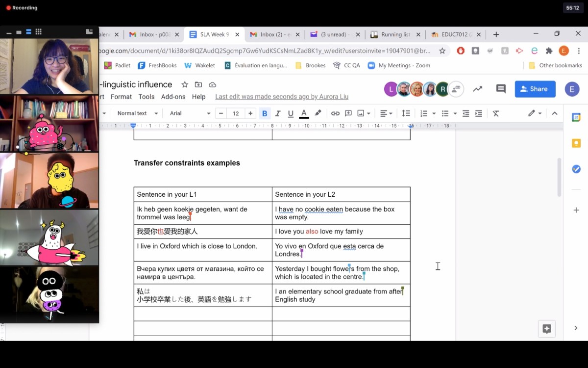Select the highlight color tool
Viewport: 588px width, 368px height.
click(x=318, y=113)
